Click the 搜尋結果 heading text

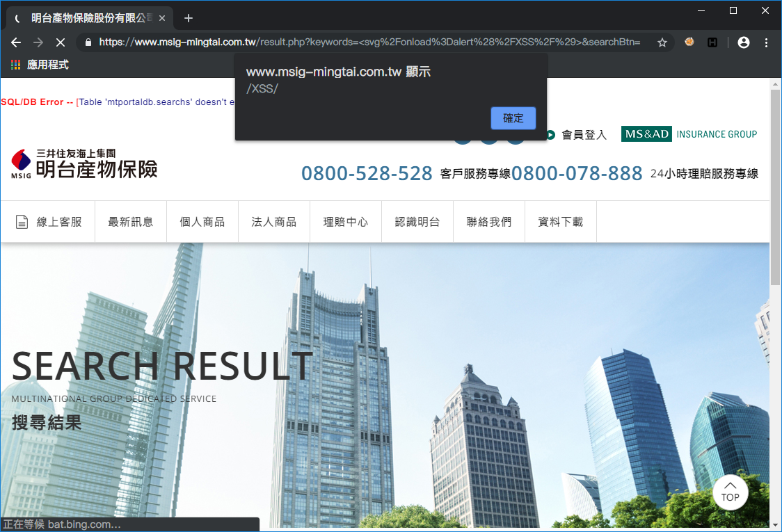coord(47,422)
